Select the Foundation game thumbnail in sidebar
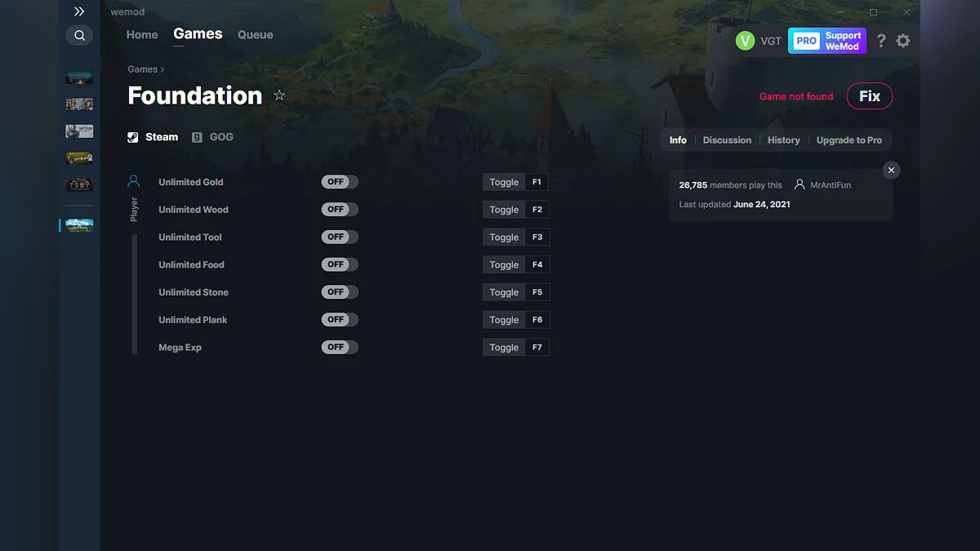The height and width of the screenshot is (551, 980). click(79, 225)
